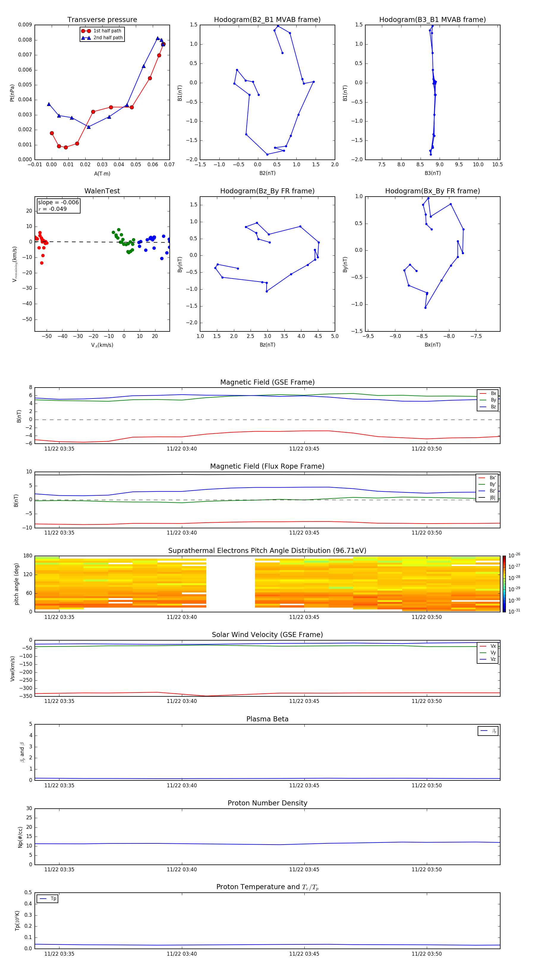
Task: Click the 'Hodogram(Bx_By FR frame)' title
Action: [x=432, y=191]
